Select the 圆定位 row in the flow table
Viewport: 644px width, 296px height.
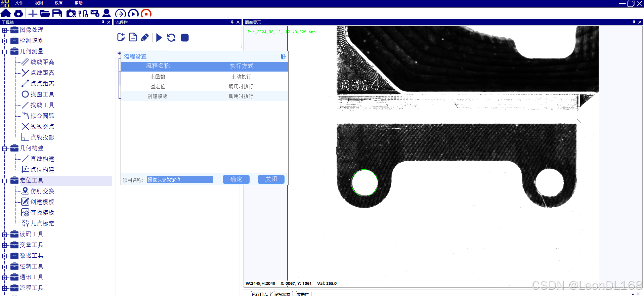[204, 86]
